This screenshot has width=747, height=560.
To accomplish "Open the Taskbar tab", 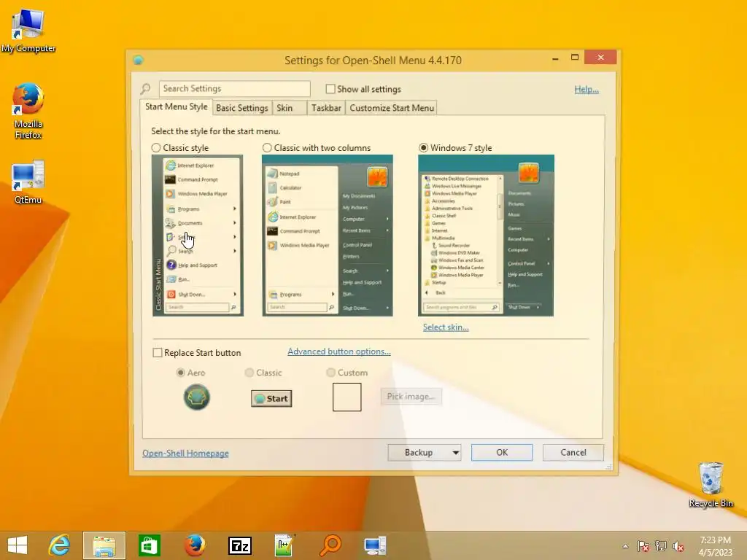I will coord(326,108).
